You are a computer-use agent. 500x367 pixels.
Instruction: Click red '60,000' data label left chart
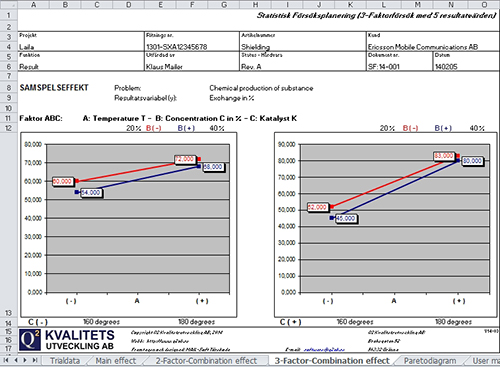(62, 182)
